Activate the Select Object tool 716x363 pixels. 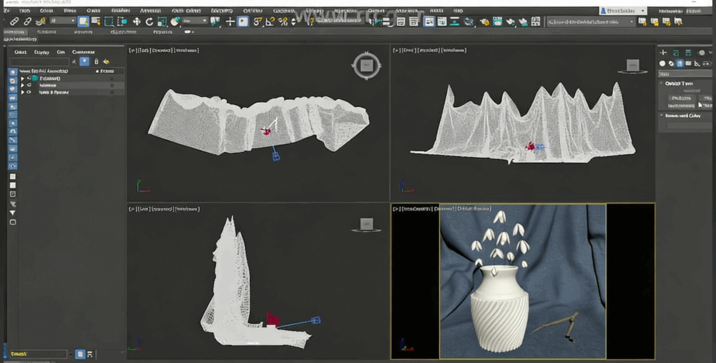click(83, 21)
